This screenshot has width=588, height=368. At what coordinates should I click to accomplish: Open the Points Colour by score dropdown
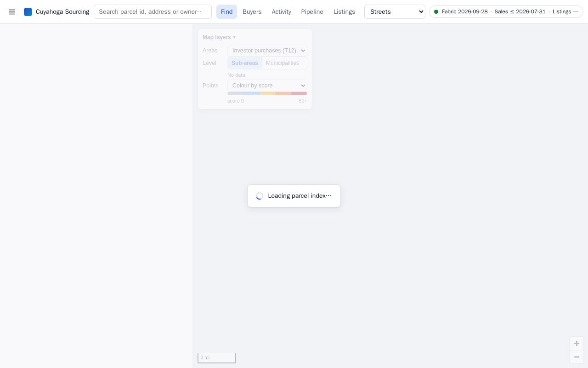point(267,86)
